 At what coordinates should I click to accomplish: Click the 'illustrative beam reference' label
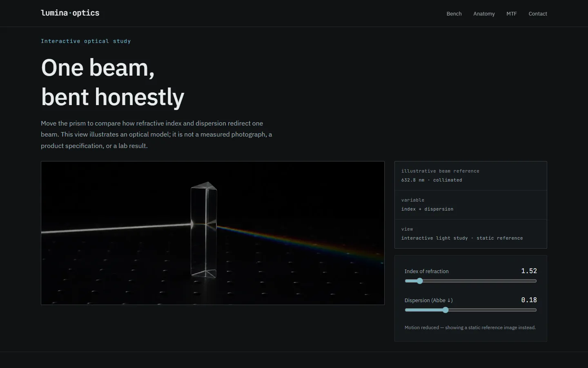[440, 171]
